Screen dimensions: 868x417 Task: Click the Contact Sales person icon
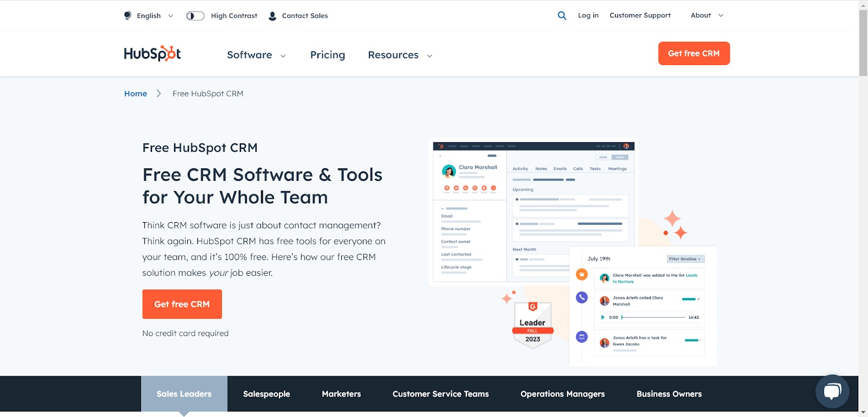[x=272, y=16]
